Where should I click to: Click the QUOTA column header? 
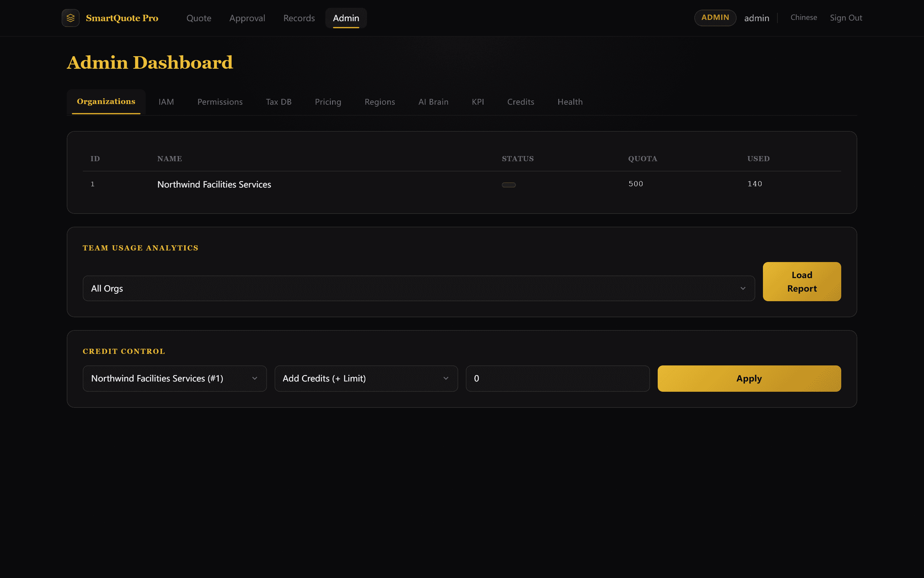643,159
